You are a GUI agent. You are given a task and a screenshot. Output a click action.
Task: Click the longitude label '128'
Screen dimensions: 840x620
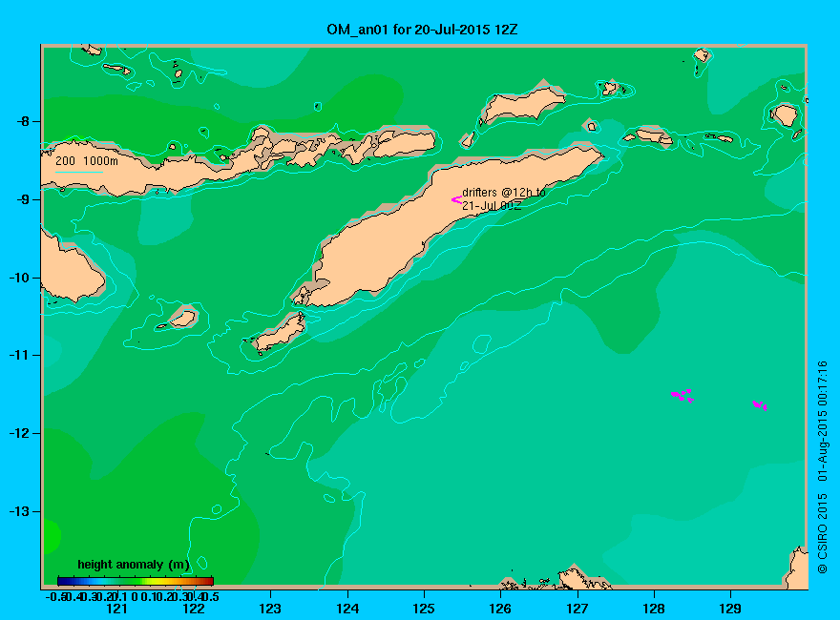tap(654, 609)
